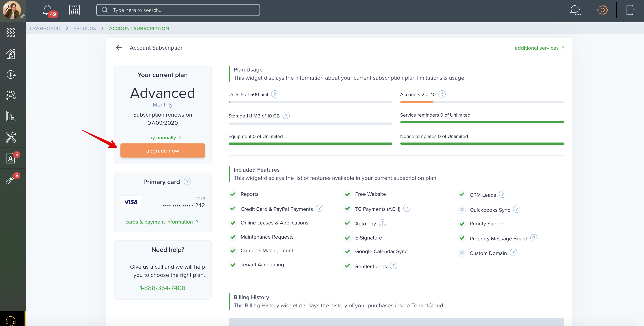644x326 pixels.
Task: Open the maintenance tools icon in sidebar
Action: point(11,137)
